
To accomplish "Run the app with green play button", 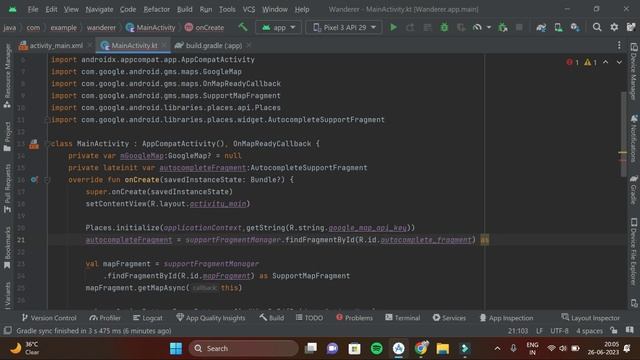I will point(393,27).
